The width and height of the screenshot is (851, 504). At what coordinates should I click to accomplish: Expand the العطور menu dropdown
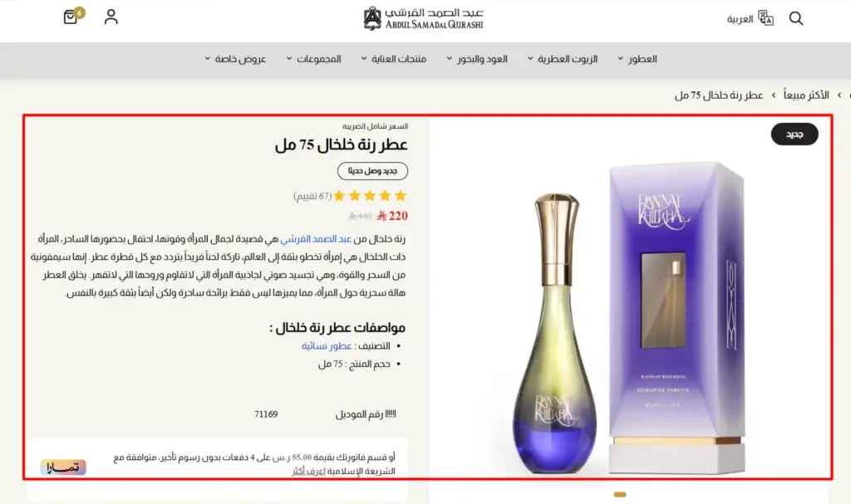(x=637, y=59)
